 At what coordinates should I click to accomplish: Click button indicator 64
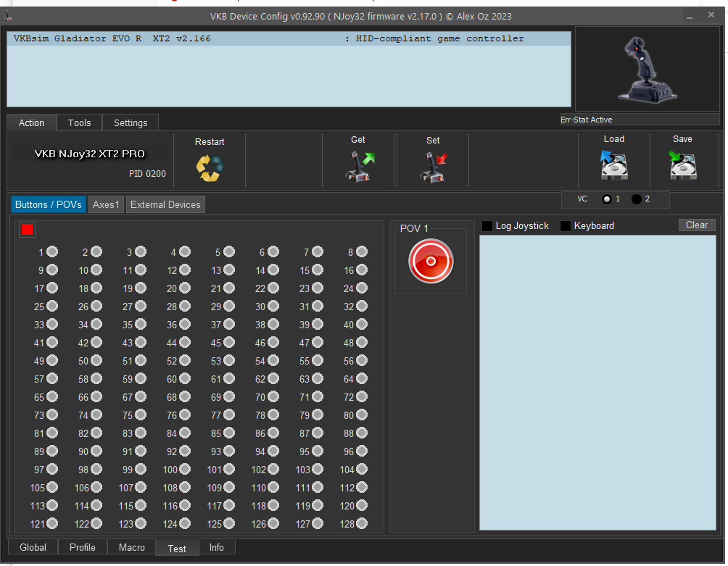(362, 378)
